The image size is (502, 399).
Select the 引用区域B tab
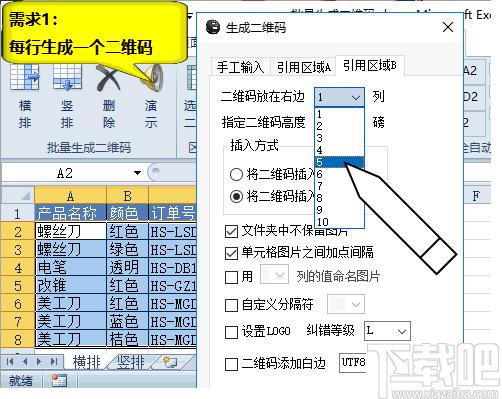[x=370, y=65]
